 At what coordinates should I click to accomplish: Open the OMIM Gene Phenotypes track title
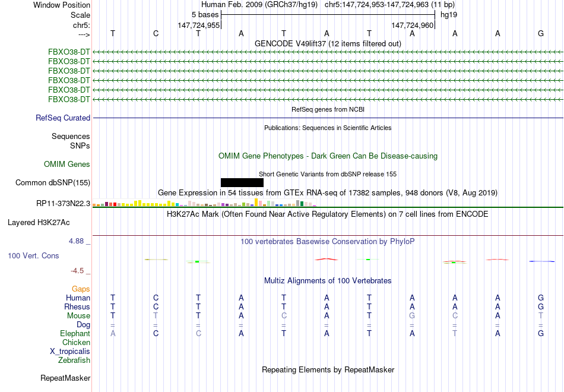(328, 156)
